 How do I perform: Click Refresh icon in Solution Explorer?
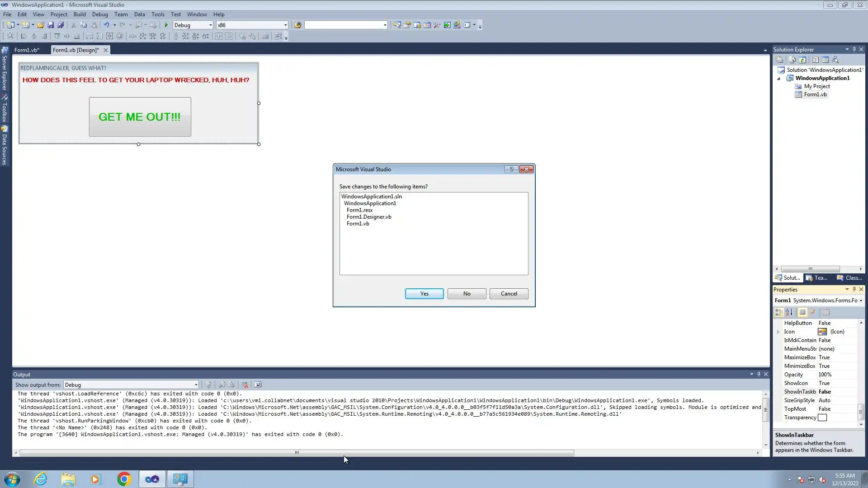802,60
